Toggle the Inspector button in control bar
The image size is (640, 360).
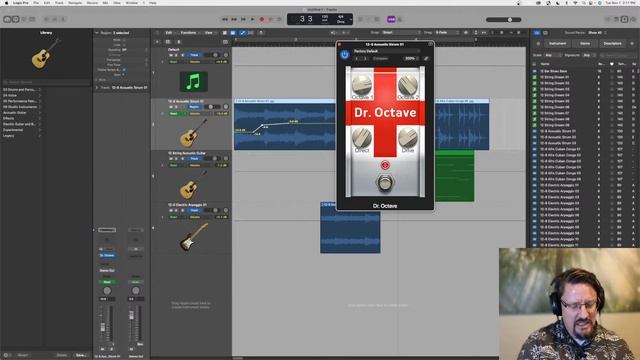16,19
